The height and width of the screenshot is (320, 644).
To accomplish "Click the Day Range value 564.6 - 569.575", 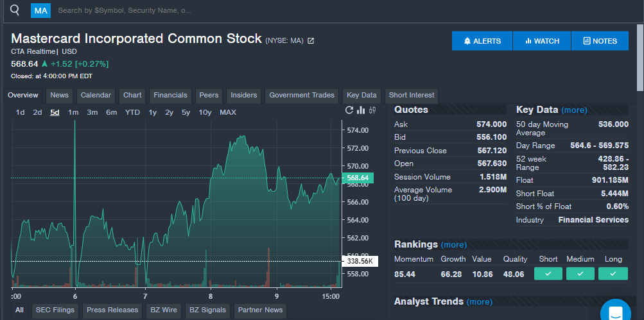I will click(x=599, y=146).
